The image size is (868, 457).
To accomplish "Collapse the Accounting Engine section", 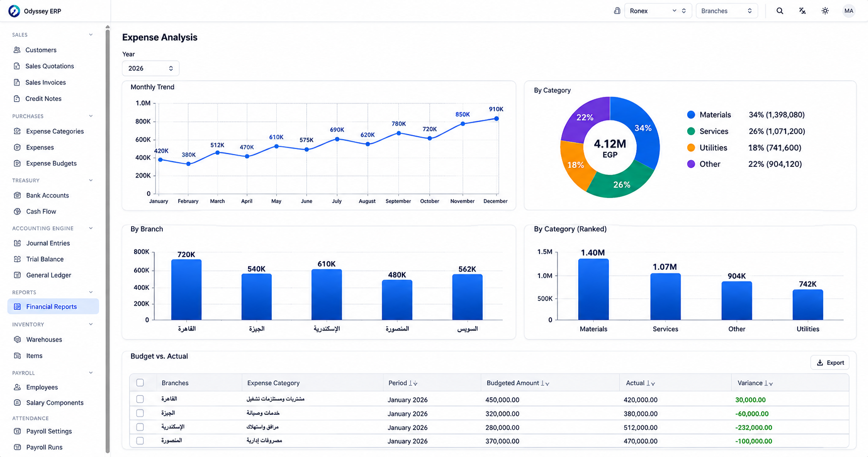I will coord(91,228).
